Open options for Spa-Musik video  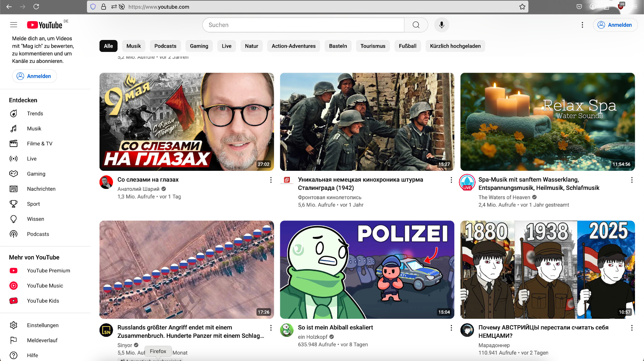click(x=631, y=180)
